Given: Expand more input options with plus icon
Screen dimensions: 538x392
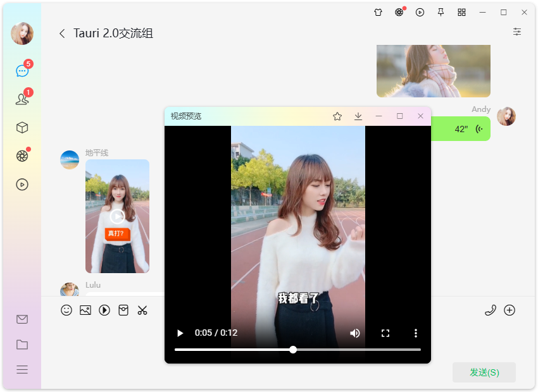Looking at the screenshot, I should [x=510, y=310].
